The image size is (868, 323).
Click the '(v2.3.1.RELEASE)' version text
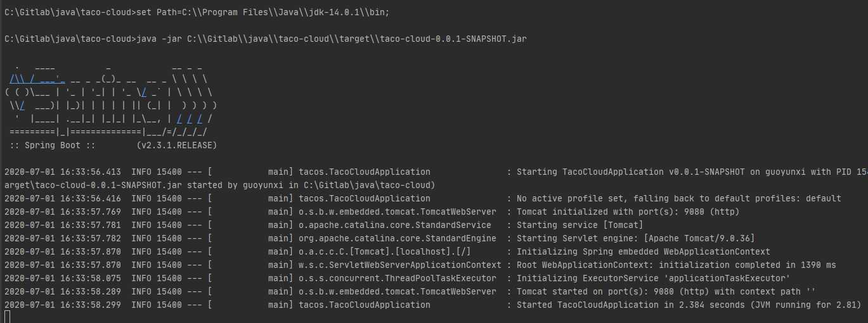tap(177, 145)
